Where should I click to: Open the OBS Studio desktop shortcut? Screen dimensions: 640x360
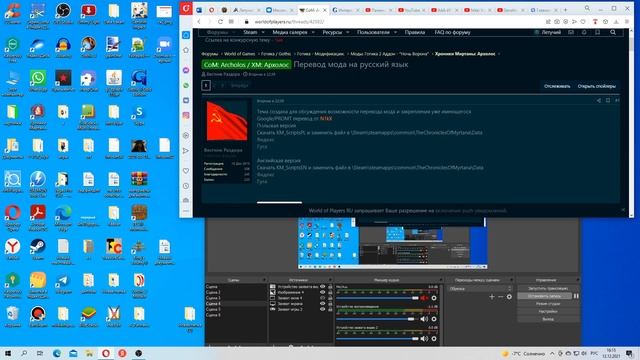tap(63, 12)
